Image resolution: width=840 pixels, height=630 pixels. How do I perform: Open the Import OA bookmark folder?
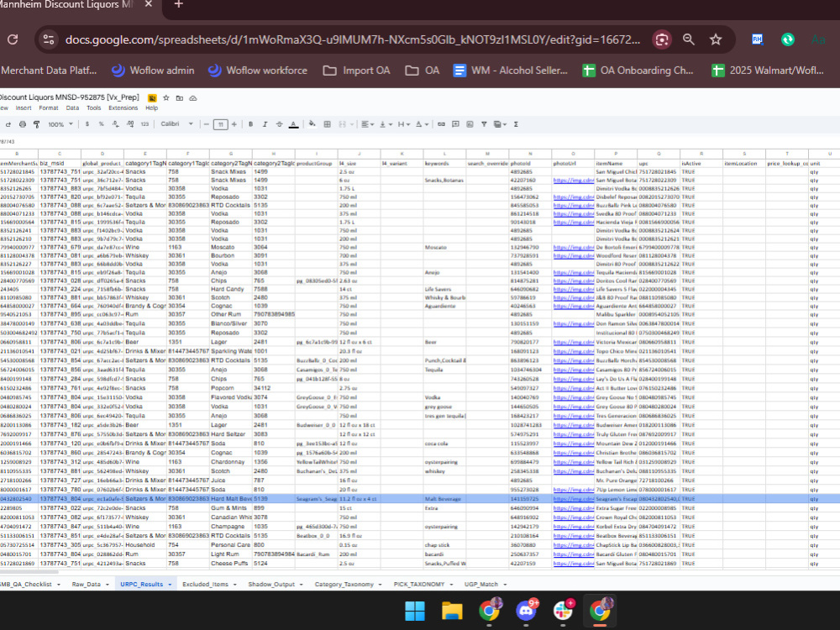coord(356,71)
